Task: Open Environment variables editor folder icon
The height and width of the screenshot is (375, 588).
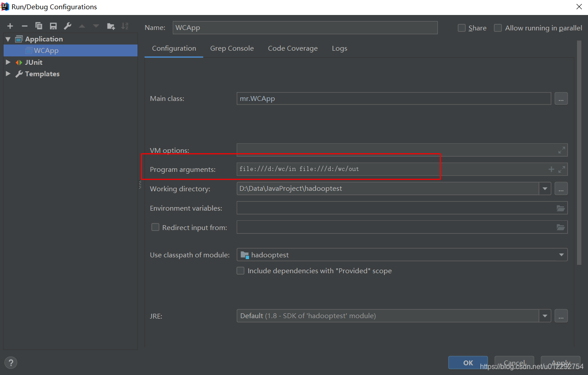Action: tap(561, 208)
